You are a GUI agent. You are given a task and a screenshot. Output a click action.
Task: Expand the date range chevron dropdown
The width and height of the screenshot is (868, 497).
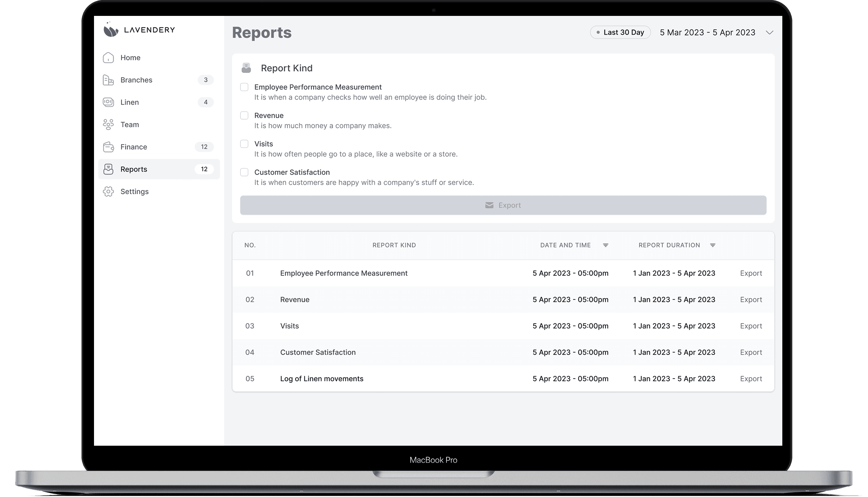click(x=769, y=33)
